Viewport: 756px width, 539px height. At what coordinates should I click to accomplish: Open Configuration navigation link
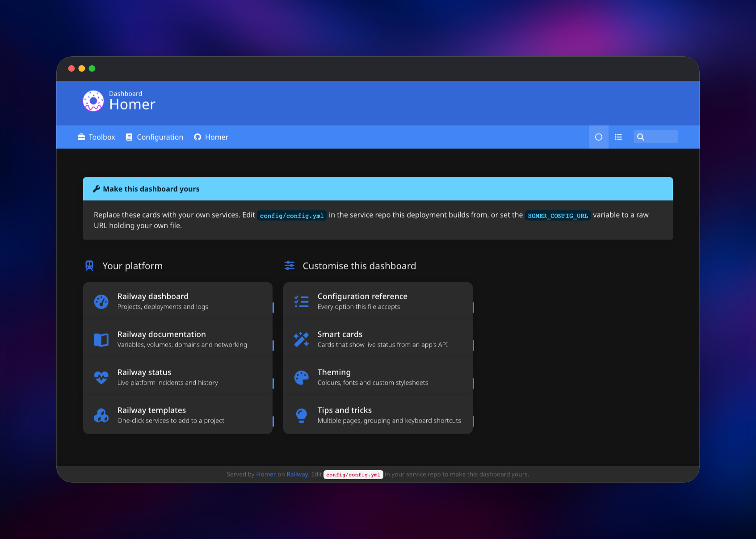point(155,137)
